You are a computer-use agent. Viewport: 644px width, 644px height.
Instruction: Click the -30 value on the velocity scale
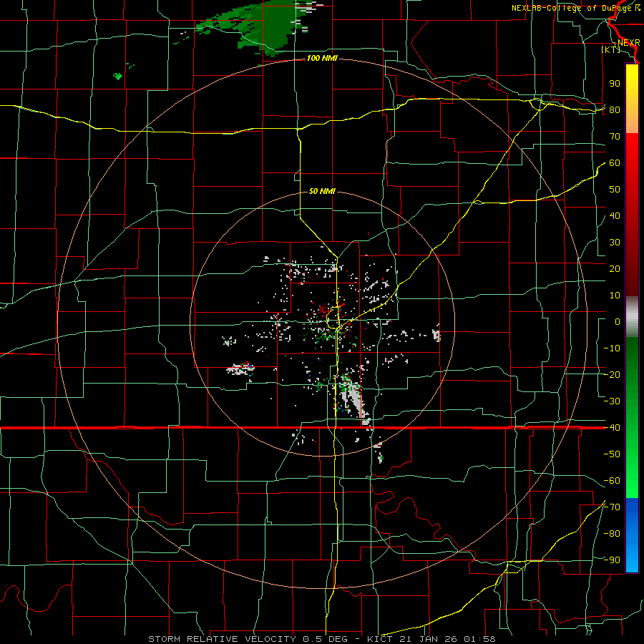[x=612, y=401]
